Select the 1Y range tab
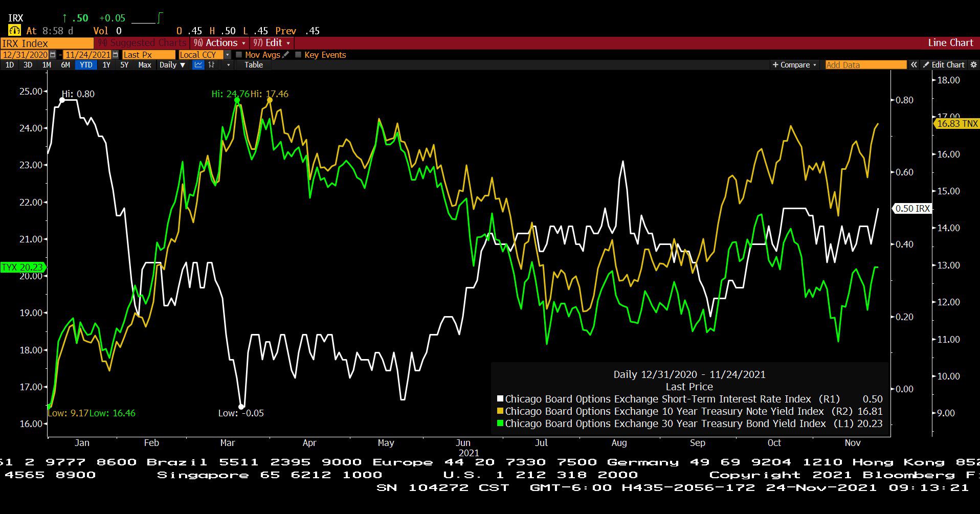Viewport: 980px width, 514px height. pyautogui.click(x=106, y=65)
